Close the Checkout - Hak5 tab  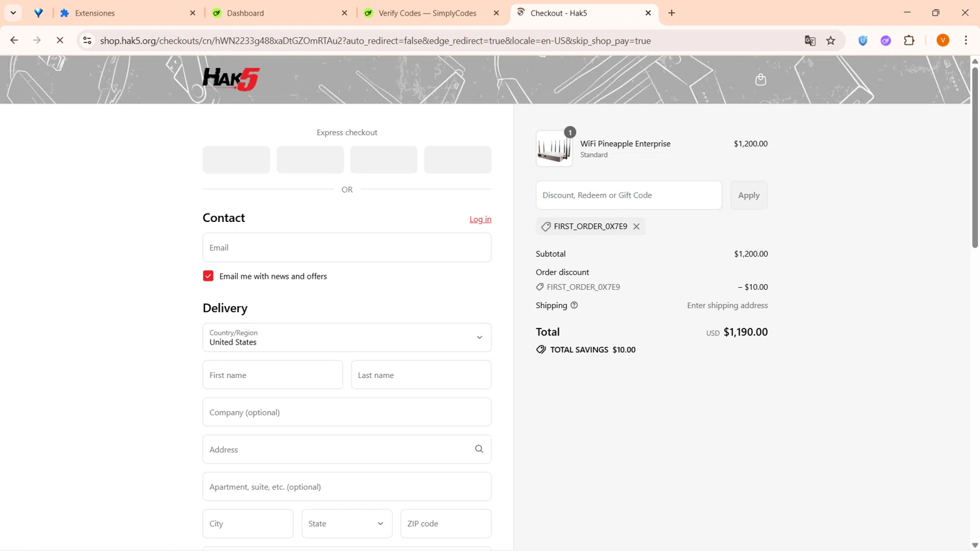tap(648, 13)
